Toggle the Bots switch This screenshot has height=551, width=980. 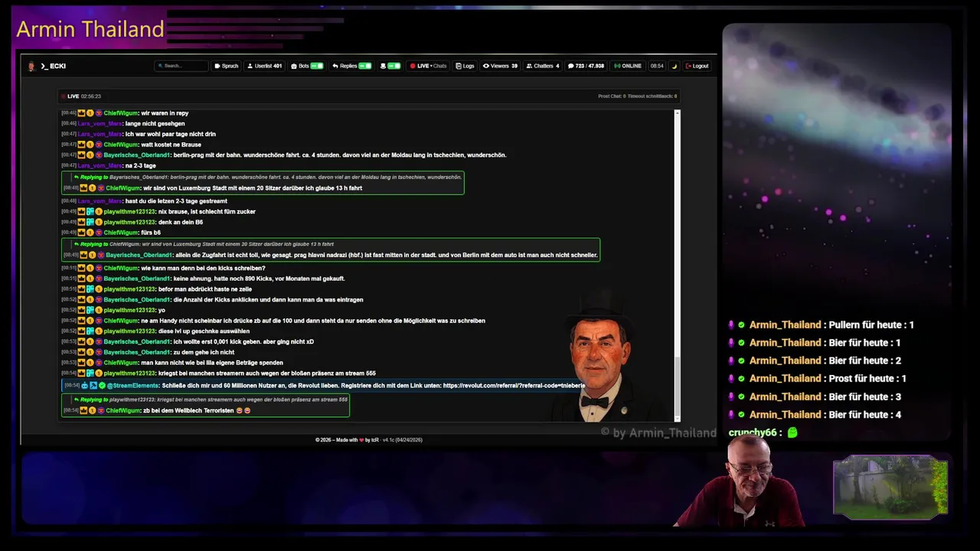coord(317,66)
